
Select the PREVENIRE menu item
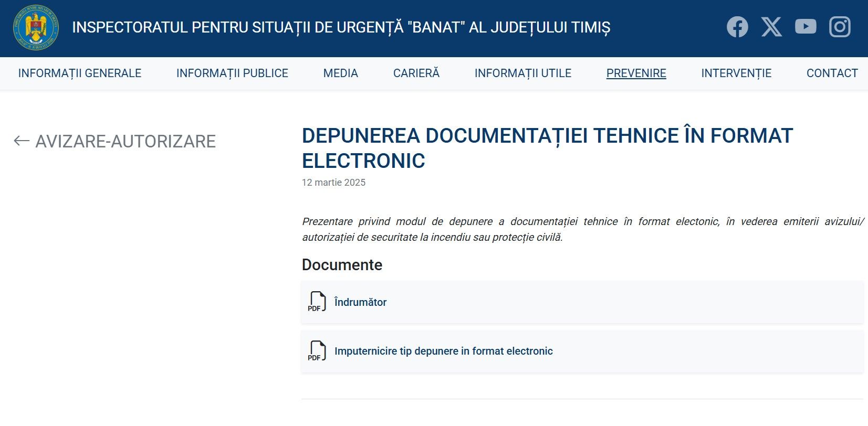click(x=636, y=73)
